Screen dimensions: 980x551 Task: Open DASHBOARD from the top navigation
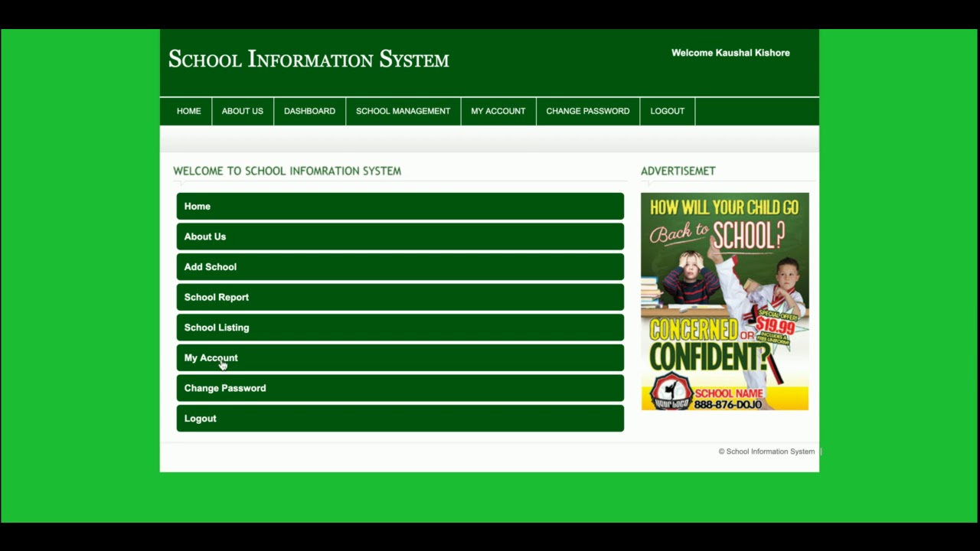pos(309,111)
